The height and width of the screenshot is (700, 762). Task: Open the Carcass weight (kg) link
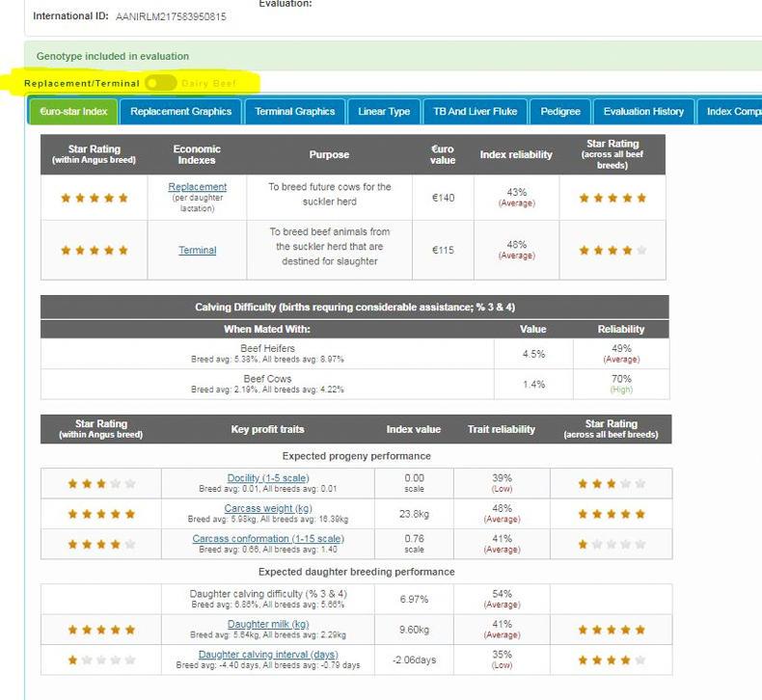[268, 508]
